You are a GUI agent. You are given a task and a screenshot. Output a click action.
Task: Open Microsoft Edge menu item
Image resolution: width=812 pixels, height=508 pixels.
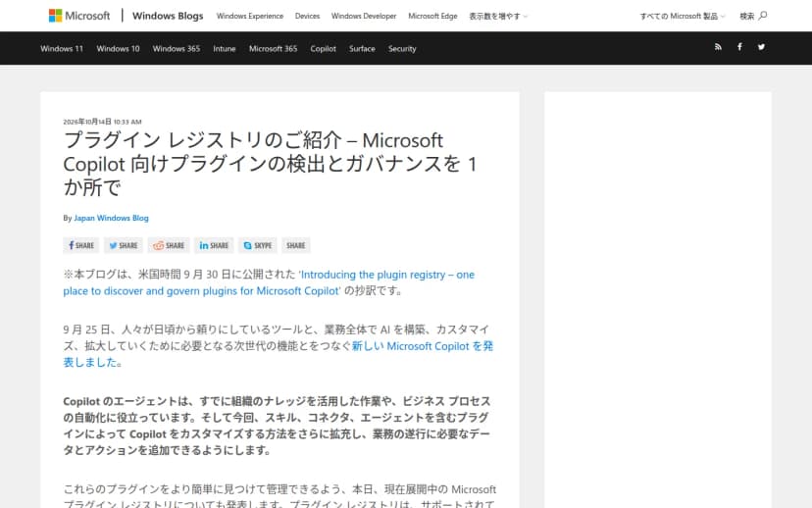tap(432, 16)
